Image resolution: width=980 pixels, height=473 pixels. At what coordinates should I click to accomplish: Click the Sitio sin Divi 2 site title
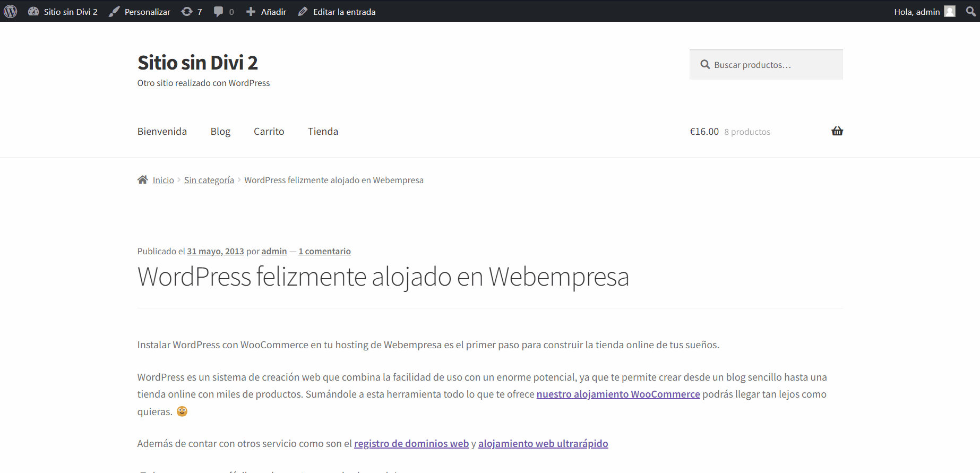coord(197,63)
